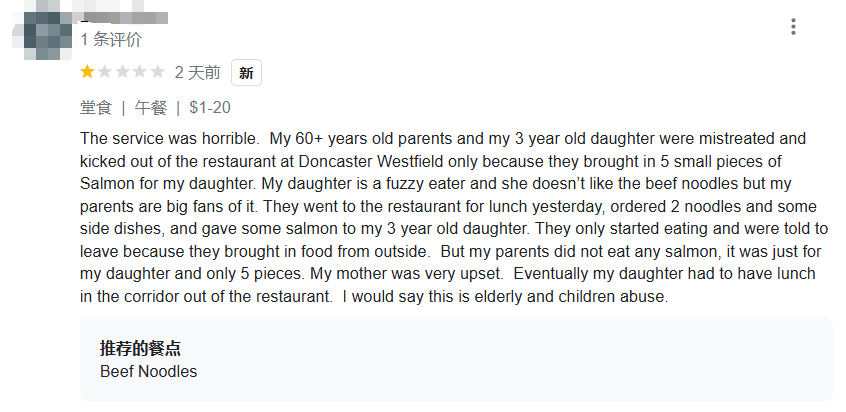Click the third gray rating star
Image resolution: width=846 pixels, height=412 pixels.
(x=122, y=72)
